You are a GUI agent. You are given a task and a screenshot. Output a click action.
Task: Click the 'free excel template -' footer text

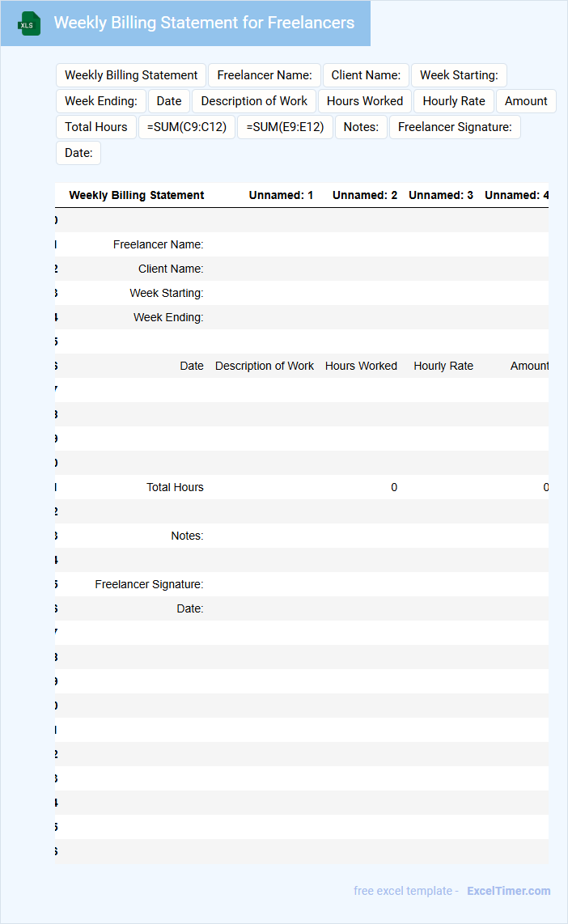pos(406,891)
